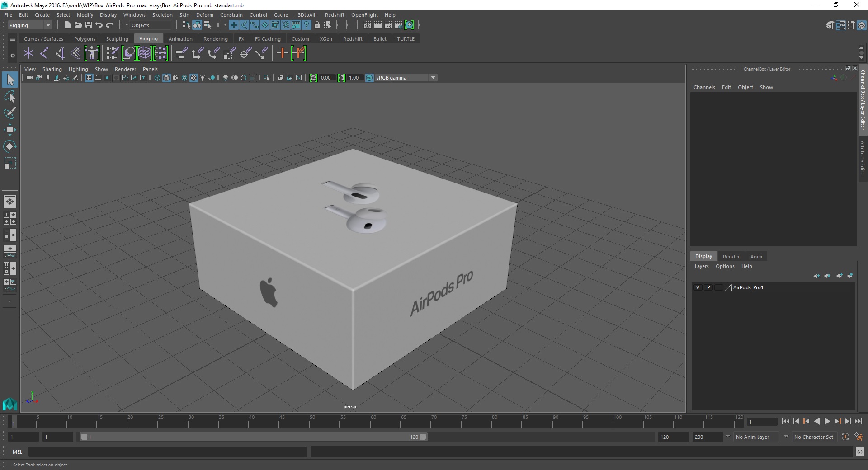Click the Undo arrow icon
Viewport: 868px width, 470px height.
99,25
